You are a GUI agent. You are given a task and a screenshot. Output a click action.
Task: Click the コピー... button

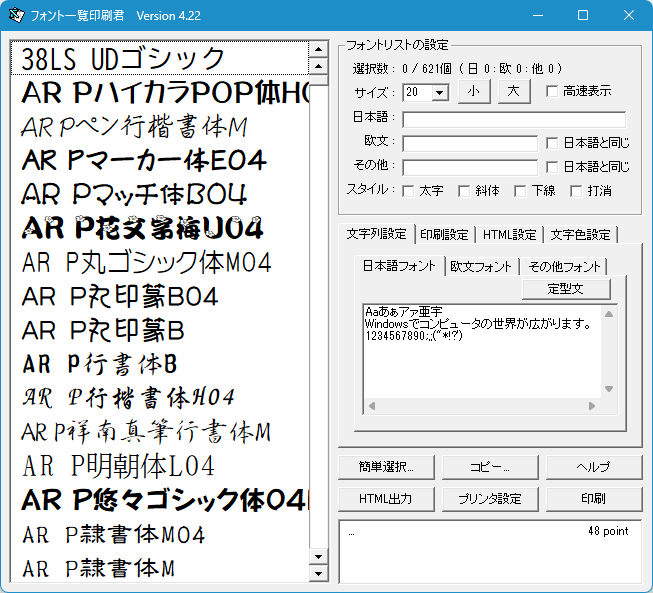point(490,467)
